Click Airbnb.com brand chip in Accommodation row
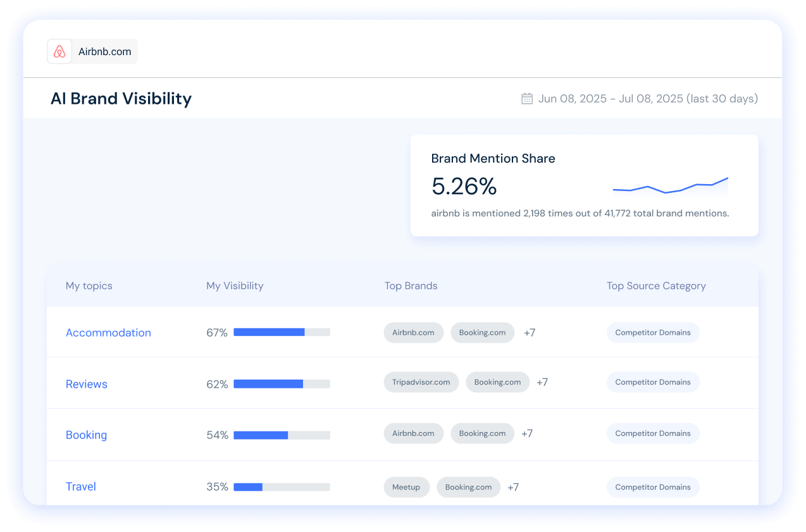This screenshot has height=532, width=806. (x=413, y=333)
